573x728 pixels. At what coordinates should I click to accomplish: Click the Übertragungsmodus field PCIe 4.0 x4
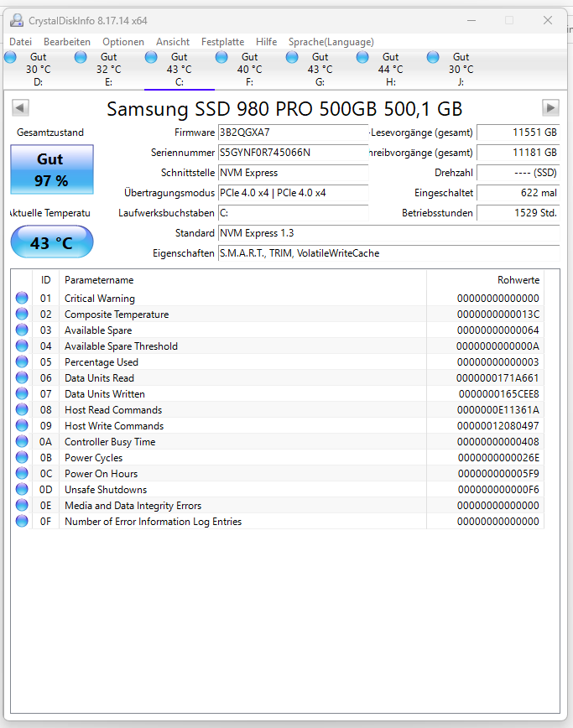coord(293,193)
